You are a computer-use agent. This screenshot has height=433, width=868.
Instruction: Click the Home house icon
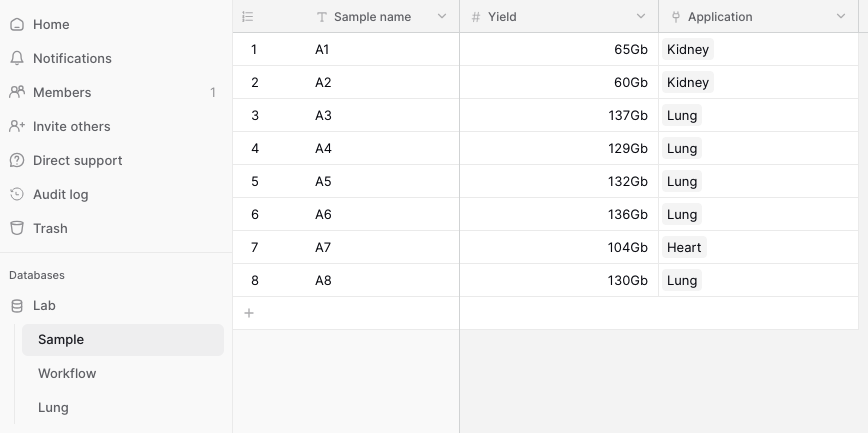[17, 24]
